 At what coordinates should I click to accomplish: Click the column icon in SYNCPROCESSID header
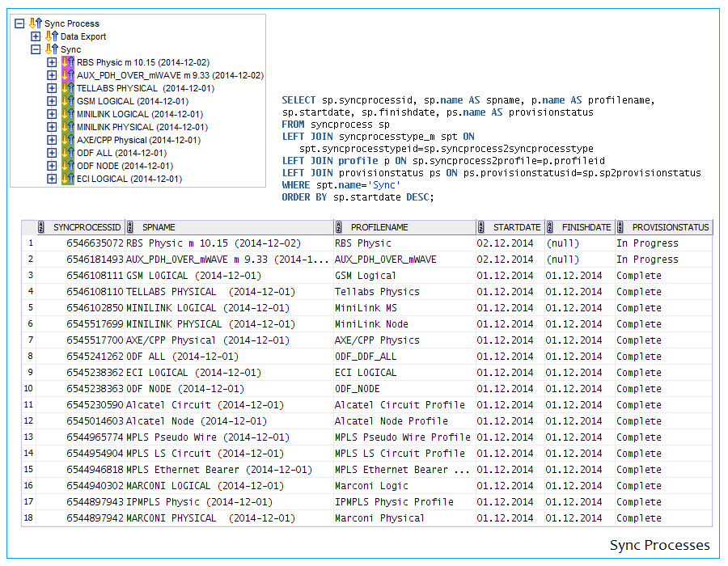click(41, 228)
